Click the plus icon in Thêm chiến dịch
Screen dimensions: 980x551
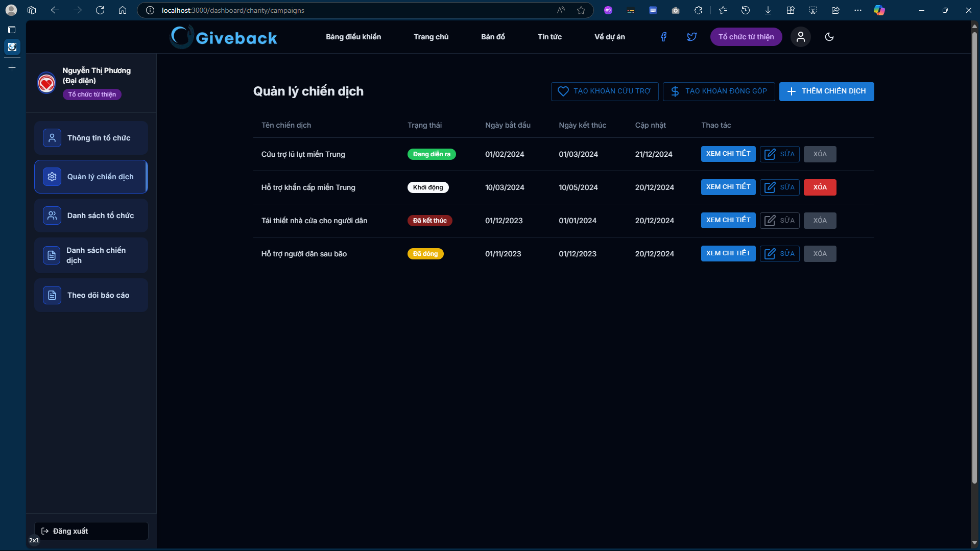(x=792, y=91)
